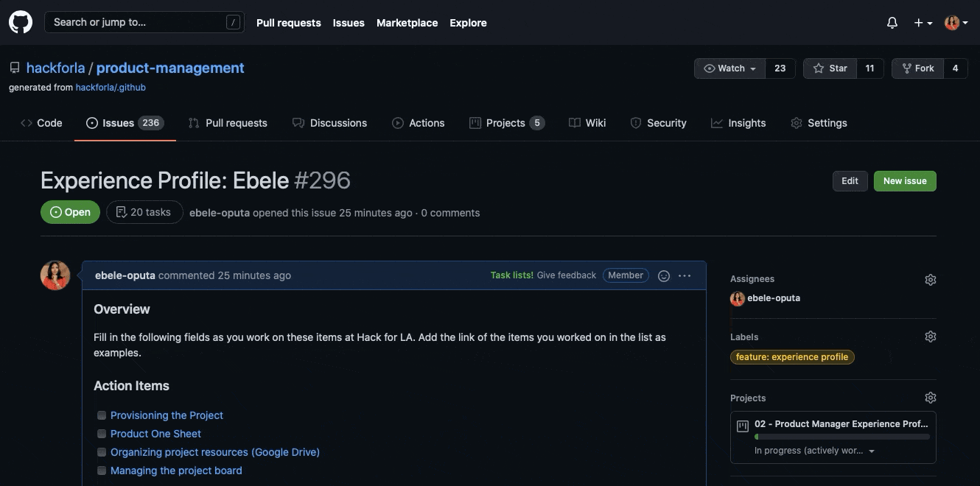Click the large commenter avatar
The height and width of the screenshot is (486, 980).
[55, 275]
